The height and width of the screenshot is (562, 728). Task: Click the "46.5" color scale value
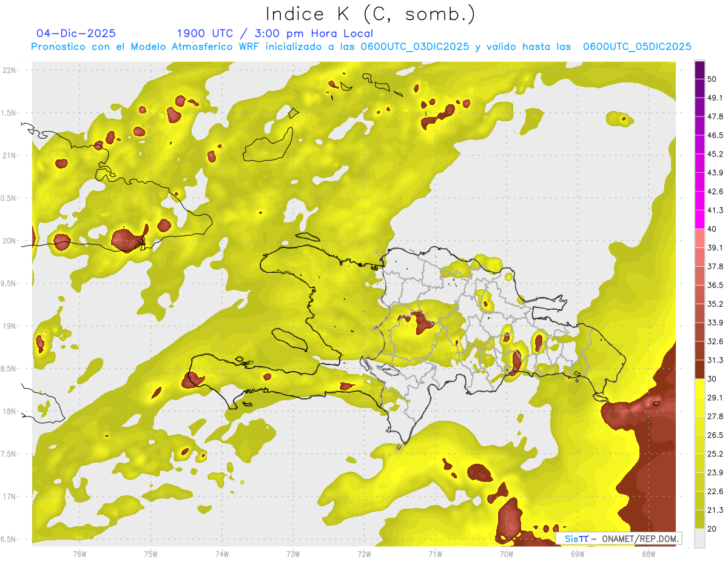715,135
